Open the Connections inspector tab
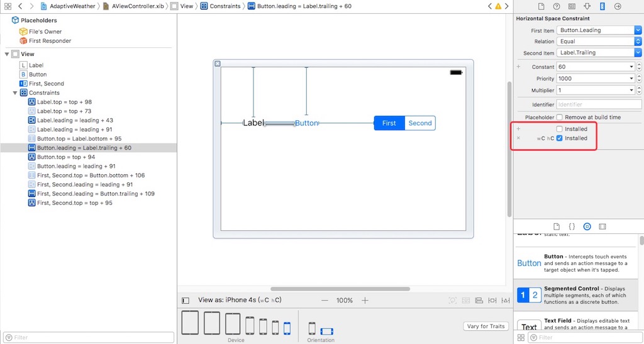The width and height of the screenshot is (644, 344). point(618,6)
